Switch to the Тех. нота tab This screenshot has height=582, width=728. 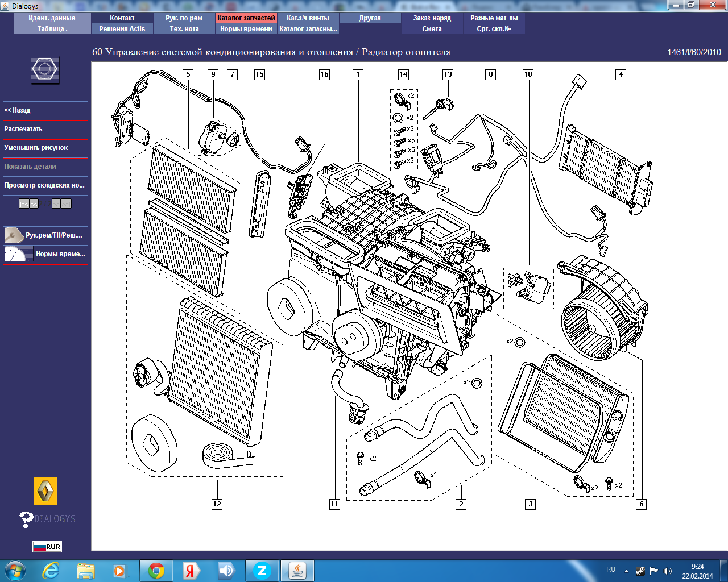[x=184, y=29]
